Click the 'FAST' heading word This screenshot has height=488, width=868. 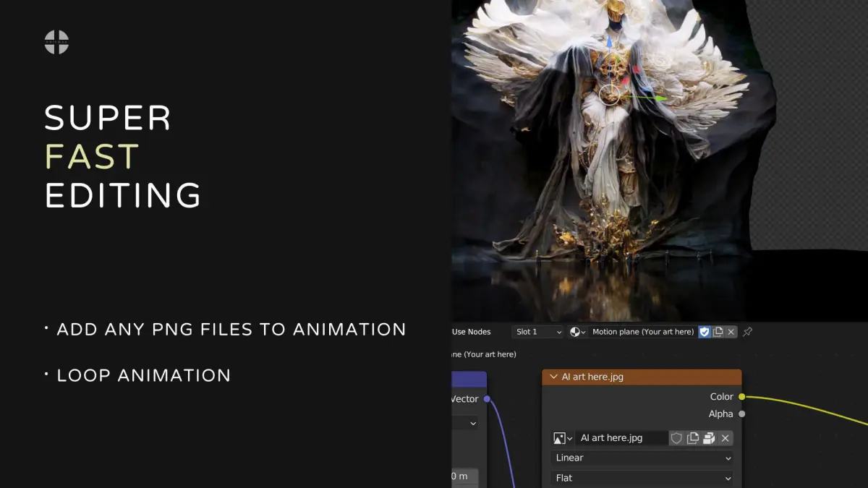pyautogui.click(x=92, y=157)
